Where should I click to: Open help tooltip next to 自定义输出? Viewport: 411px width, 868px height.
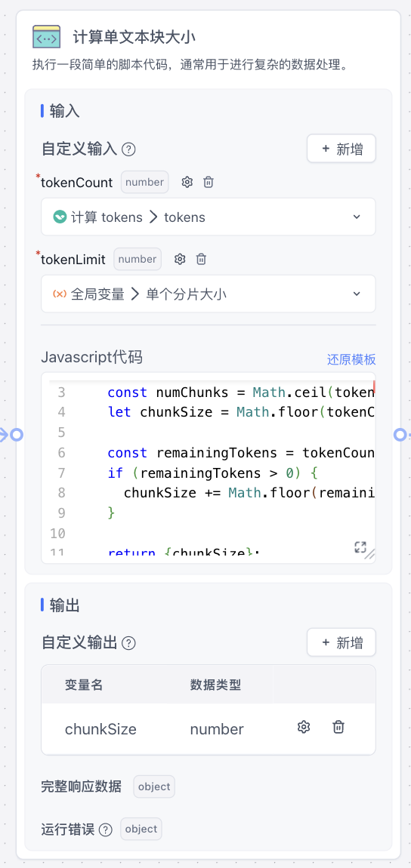point(129,643)
